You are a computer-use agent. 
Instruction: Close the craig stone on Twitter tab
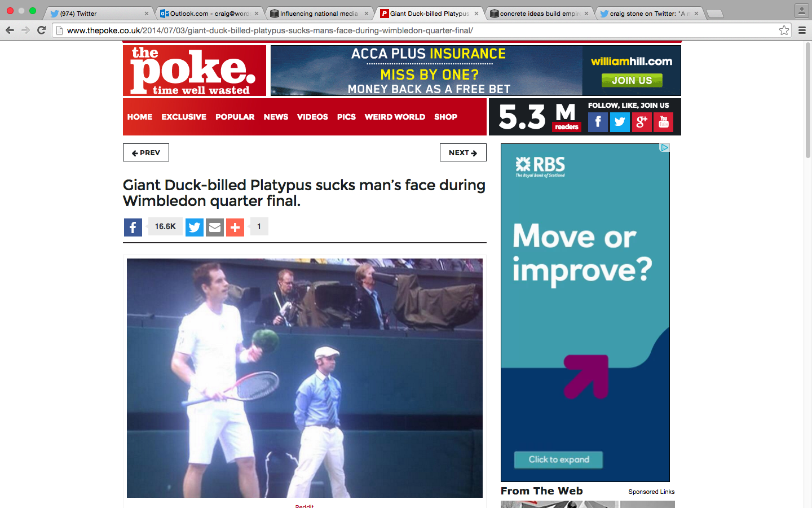click(x=696, y=14)
